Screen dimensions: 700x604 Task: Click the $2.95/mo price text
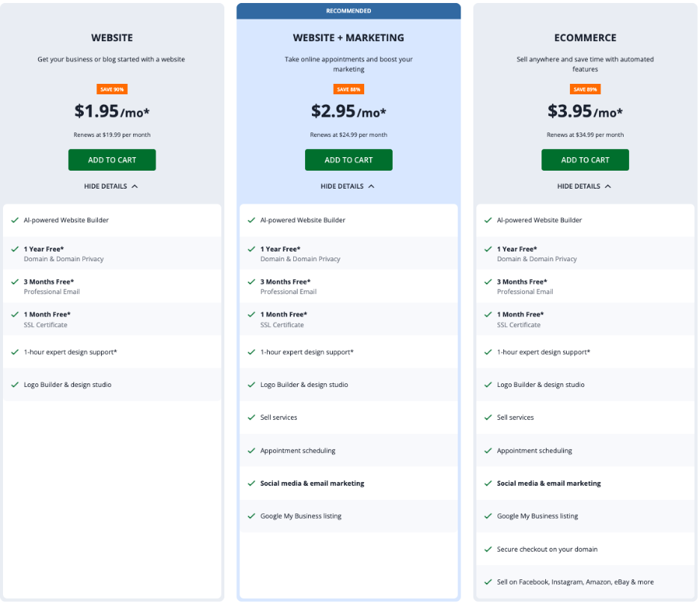[x=349, y=112]
